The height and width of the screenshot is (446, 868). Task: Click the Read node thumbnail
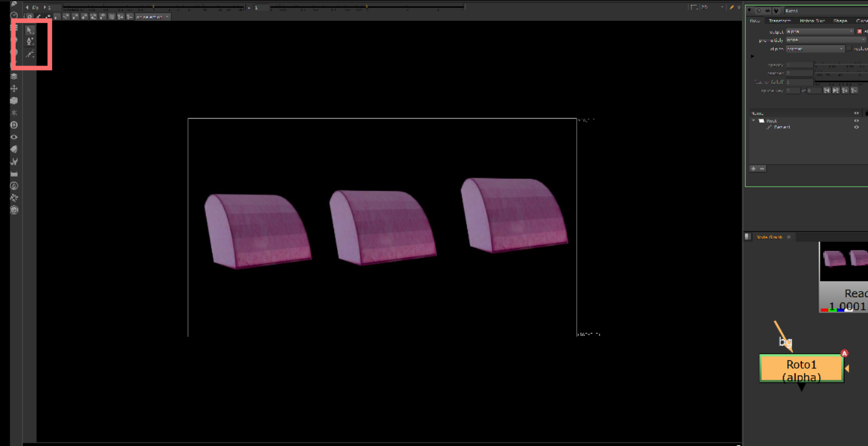[x=844, y=262]
